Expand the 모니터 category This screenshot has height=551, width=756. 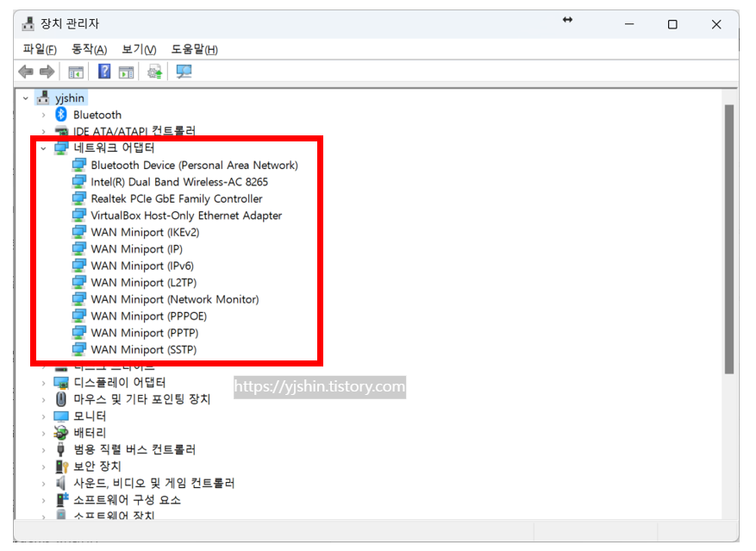[43, 416]
